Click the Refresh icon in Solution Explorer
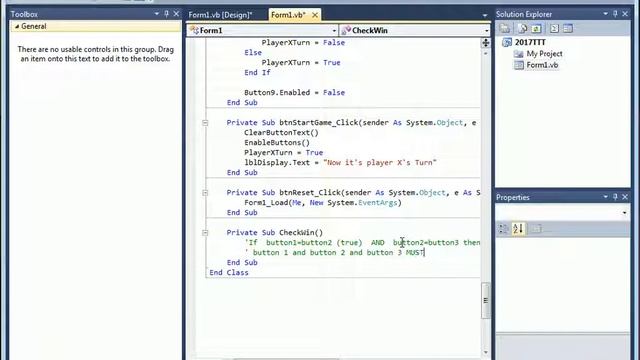 (x=536, y=29)
